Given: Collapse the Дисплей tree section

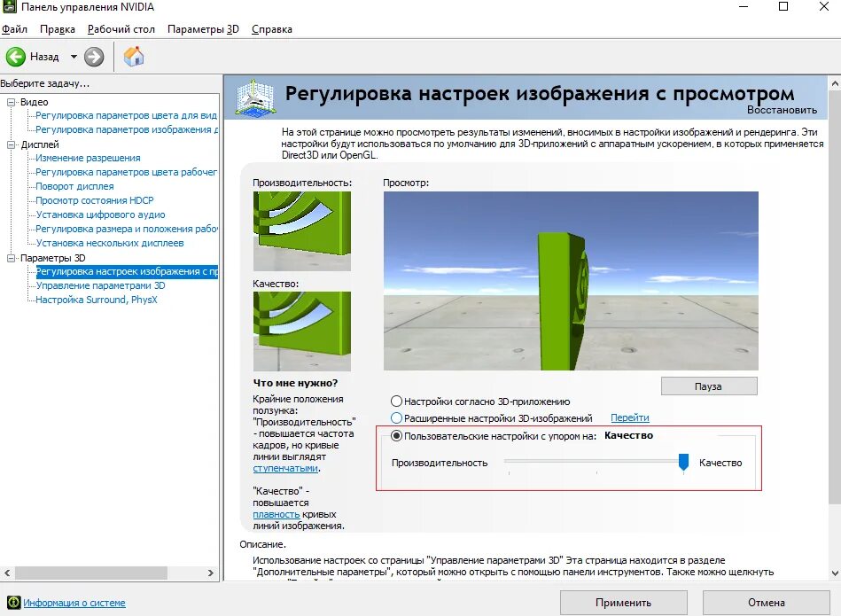Looking at the screenshot, I should [x=12, y=144].
